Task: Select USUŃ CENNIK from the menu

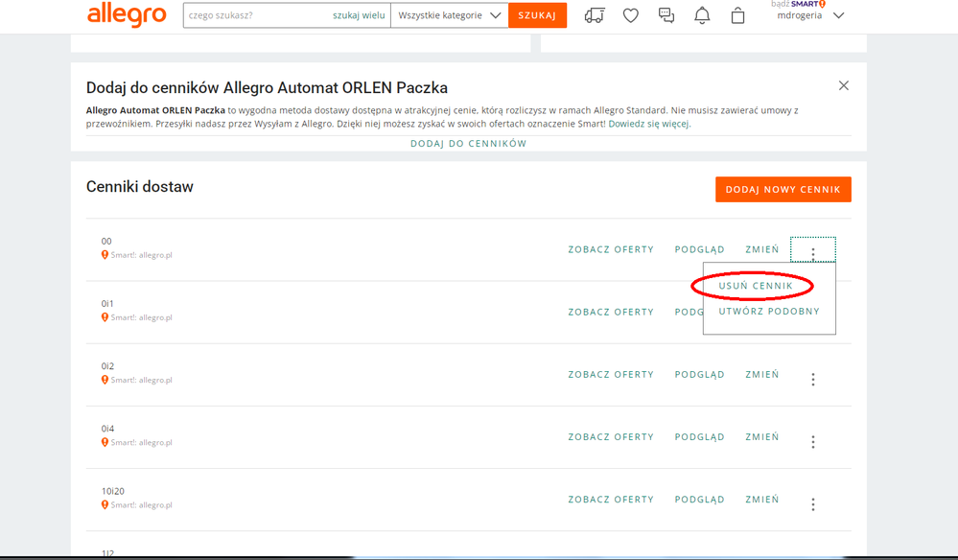Action: (755, 286)
